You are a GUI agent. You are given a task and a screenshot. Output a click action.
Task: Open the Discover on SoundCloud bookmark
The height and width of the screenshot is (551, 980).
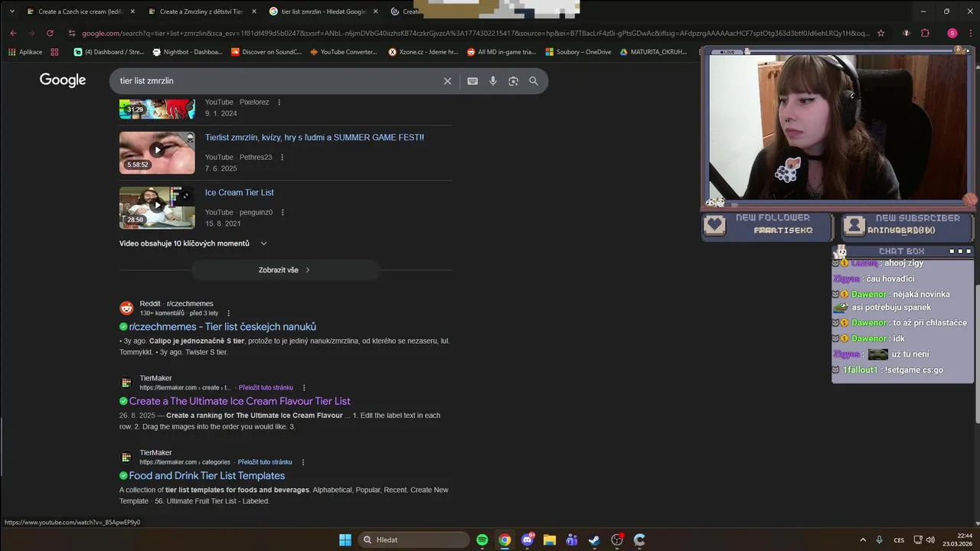coord(266,52)
